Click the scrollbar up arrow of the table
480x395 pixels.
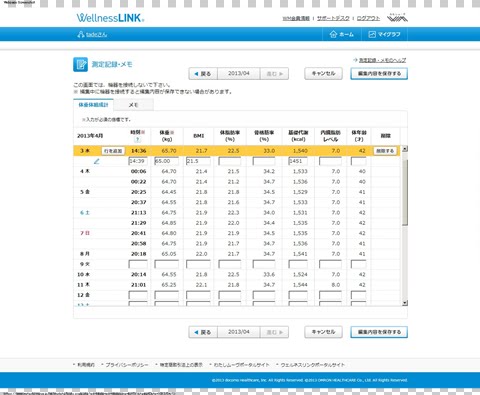405,149
